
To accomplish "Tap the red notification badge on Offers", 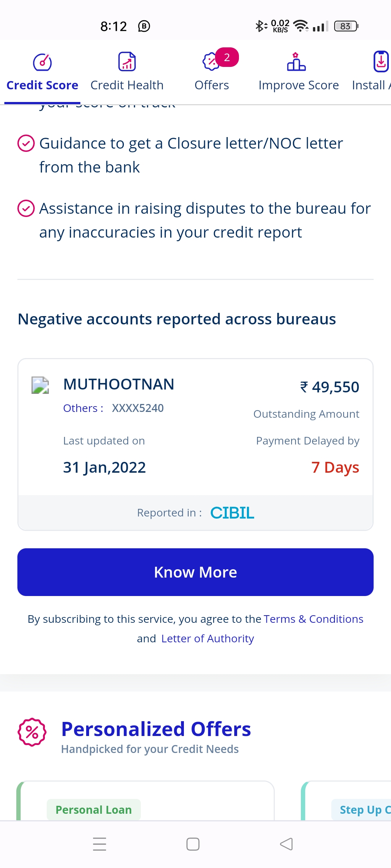I will pyautogui.click(x=227, y=57).
